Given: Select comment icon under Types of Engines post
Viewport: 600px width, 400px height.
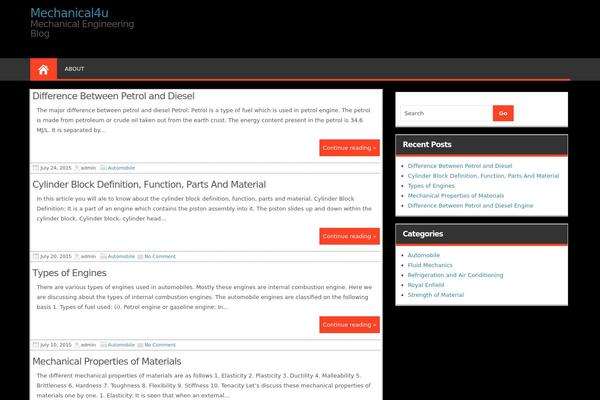Looking at the screenshot, I should [140, 345].
